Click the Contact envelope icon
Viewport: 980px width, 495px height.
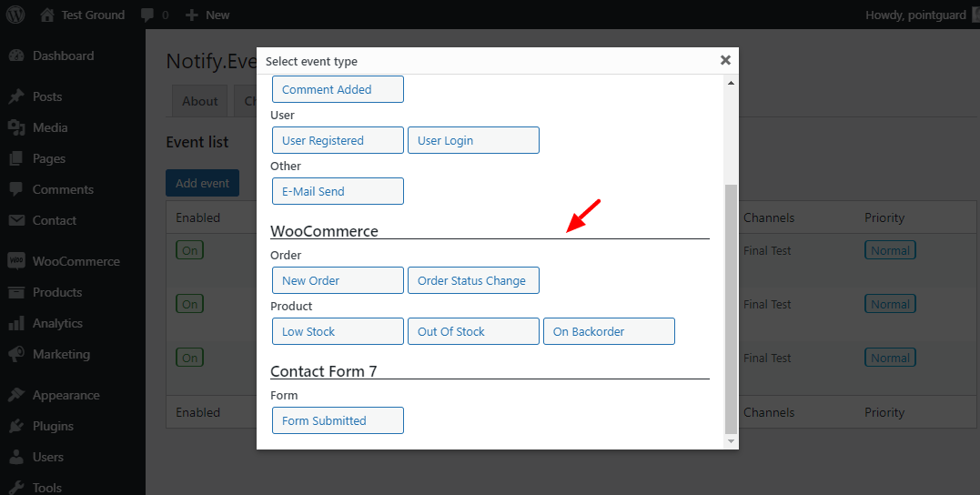(16, 220)
